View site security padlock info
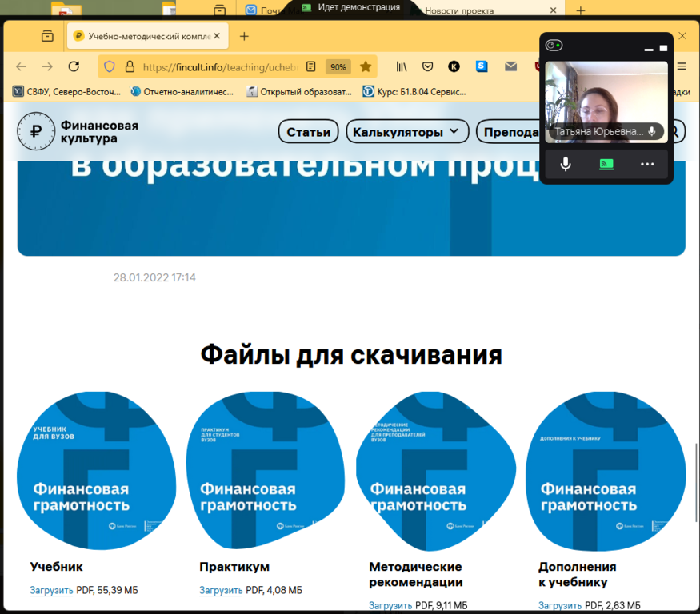The image size is (700, 614). point(130,67)
